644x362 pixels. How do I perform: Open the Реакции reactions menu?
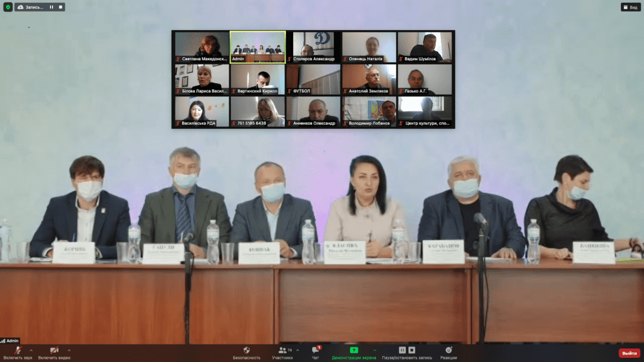[x=449, y=352]
